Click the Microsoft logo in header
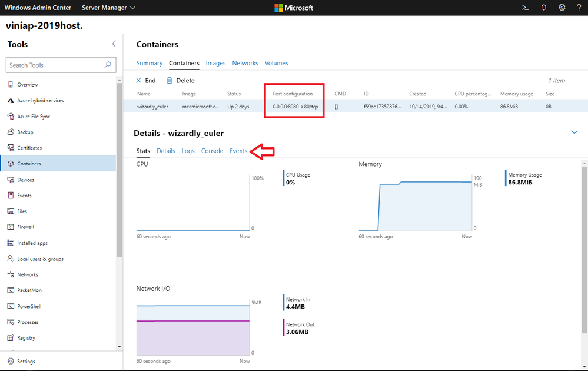 click(294, 8)
